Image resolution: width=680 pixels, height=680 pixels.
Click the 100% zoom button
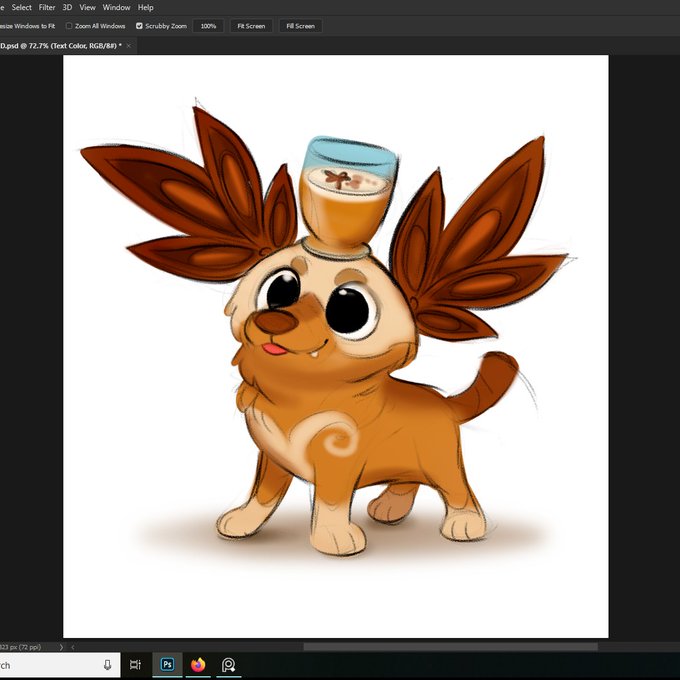click(x=208, y=26)
